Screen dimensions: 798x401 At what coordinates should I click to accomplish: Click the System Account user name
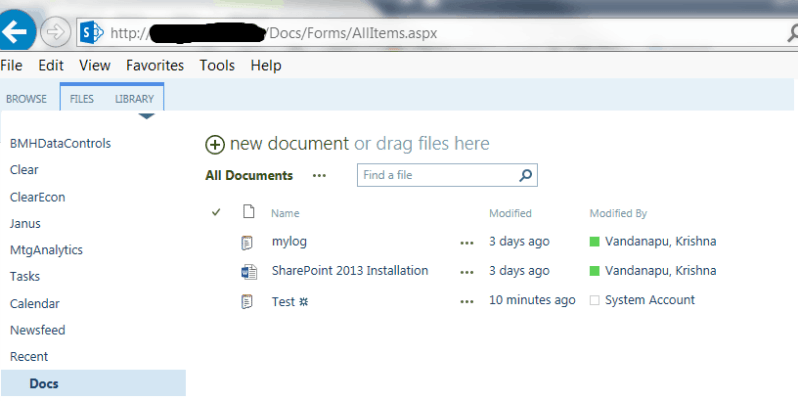(649, 300)
